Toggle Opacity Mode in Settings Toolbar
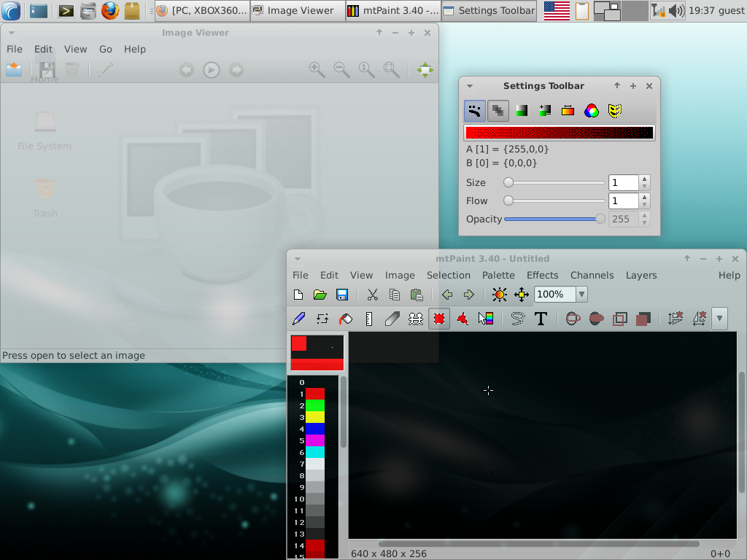The image size is (747, 560). click(498, 111)
